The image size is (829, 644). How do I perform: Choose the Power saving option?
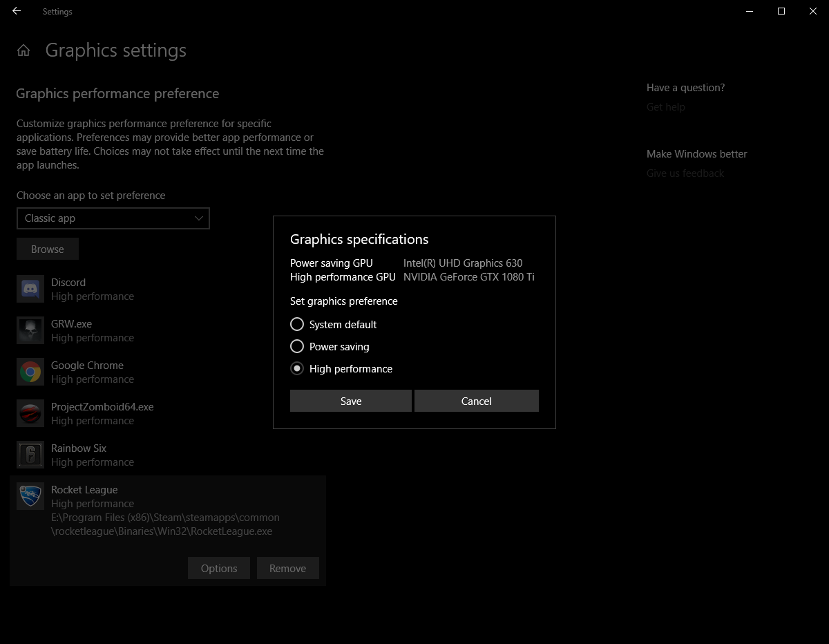[297, 346]
